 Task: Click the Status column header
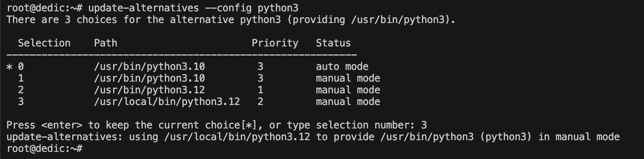pyautogui.click(x=333, y=43)
